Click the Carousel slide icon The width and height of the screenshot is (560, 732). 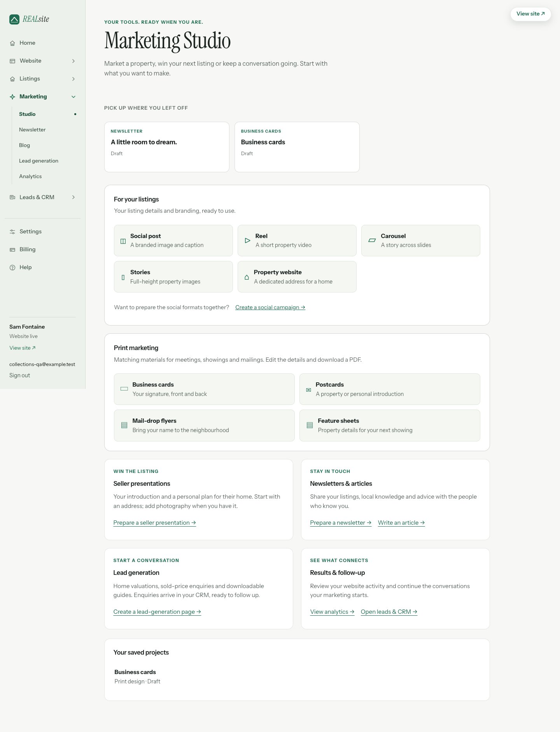coord(372,240)
